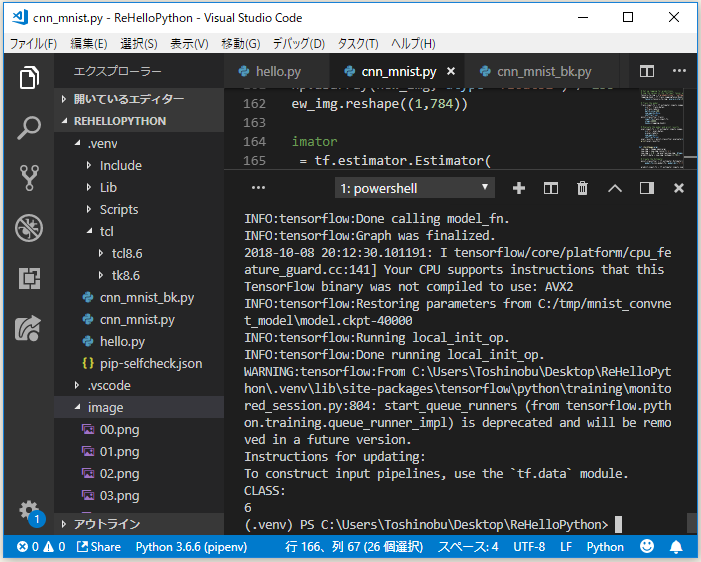
Task: Expand the Scripts folder
Action: 139,209
